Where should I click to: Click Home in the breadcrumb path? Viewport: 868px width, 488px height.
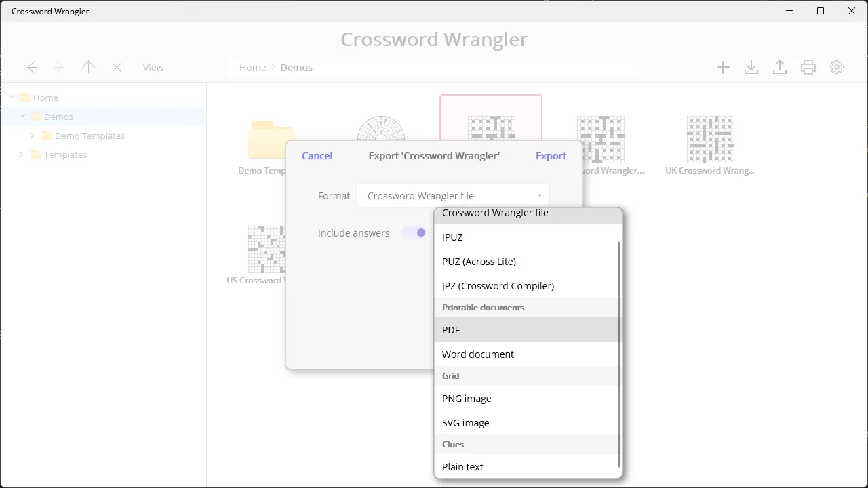coord(252,68)
